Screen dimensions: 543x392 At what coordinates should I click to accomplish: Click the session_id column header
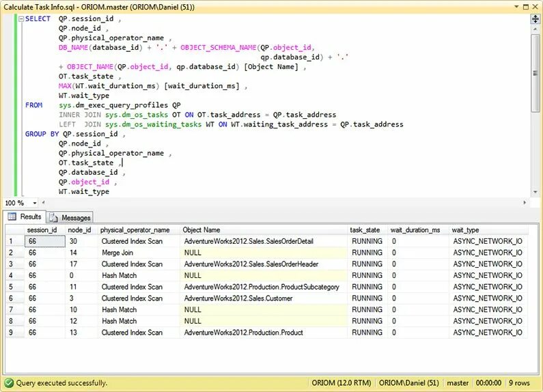pyautogui.click(x=44, y=230)
